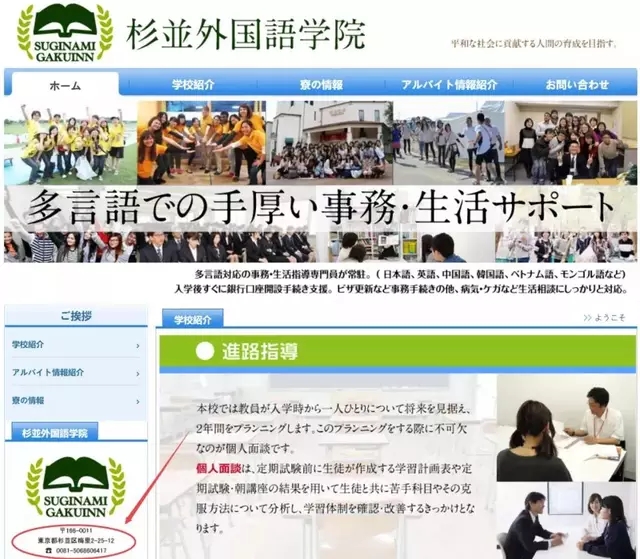Open the お問い合わせ navigation menu item
This screenshot has width=640, height=559.
click(577, 84)
